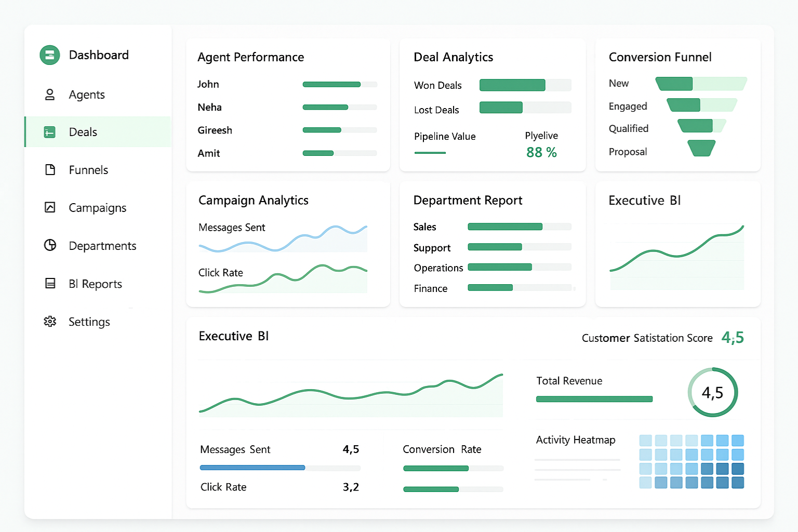This screenshot has height=532, width=798.
Task: Switch to the Deals section
Action: click(83, 132)
